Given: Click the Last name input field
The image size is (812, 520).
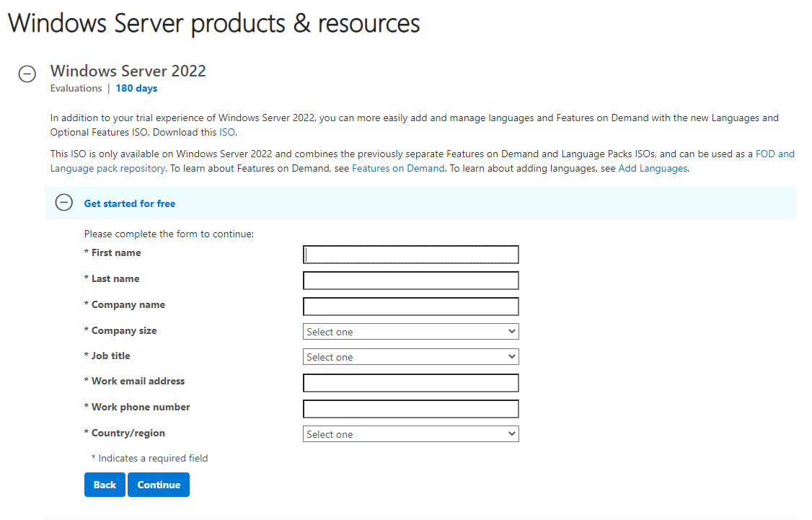Looking at the screenshot, I should tap(410, 281).
